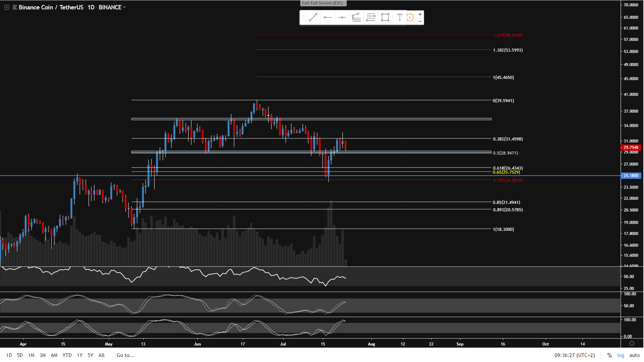Toggle the auto scale option

pyautogui.click(x=634, y=355)
